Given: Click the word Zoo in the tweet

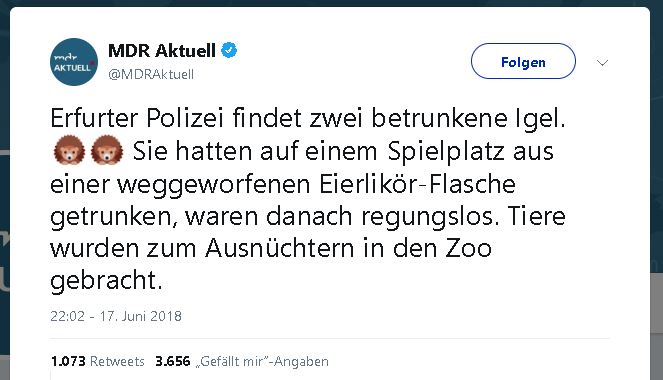Looking at the screenshot, I should tap(468, 248).
